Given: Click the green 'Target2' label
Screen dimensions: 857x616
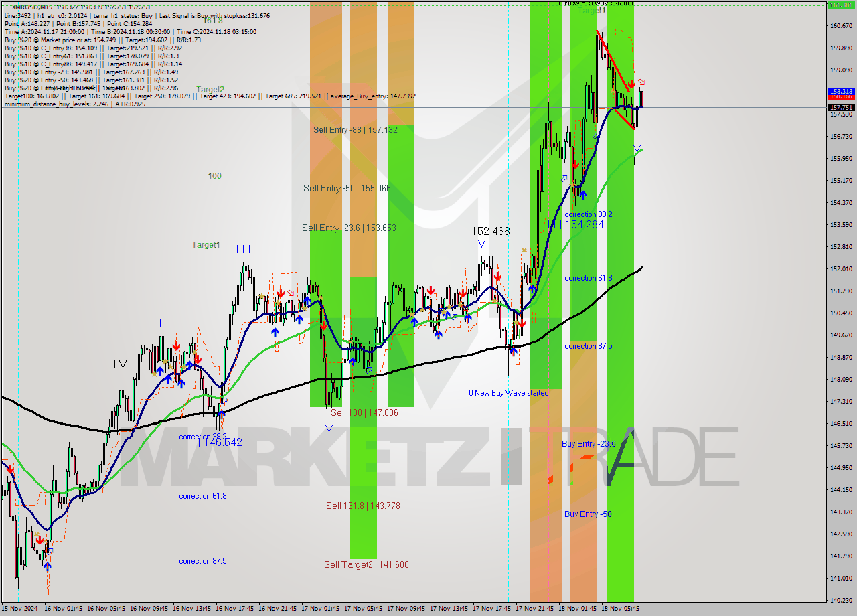Looking at the screenshot, I should pyautogui.click(x=210, y=89).
